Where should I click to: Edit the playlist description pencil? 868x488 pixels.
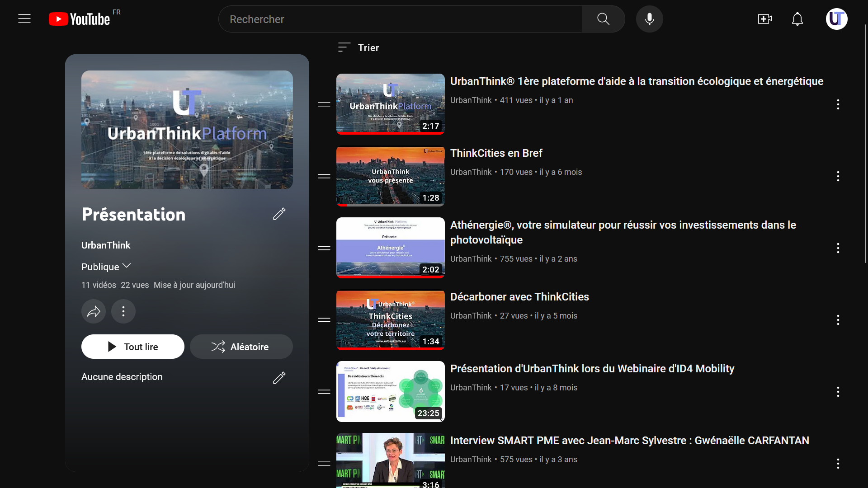pyautogui.click(x=279, y=377)
